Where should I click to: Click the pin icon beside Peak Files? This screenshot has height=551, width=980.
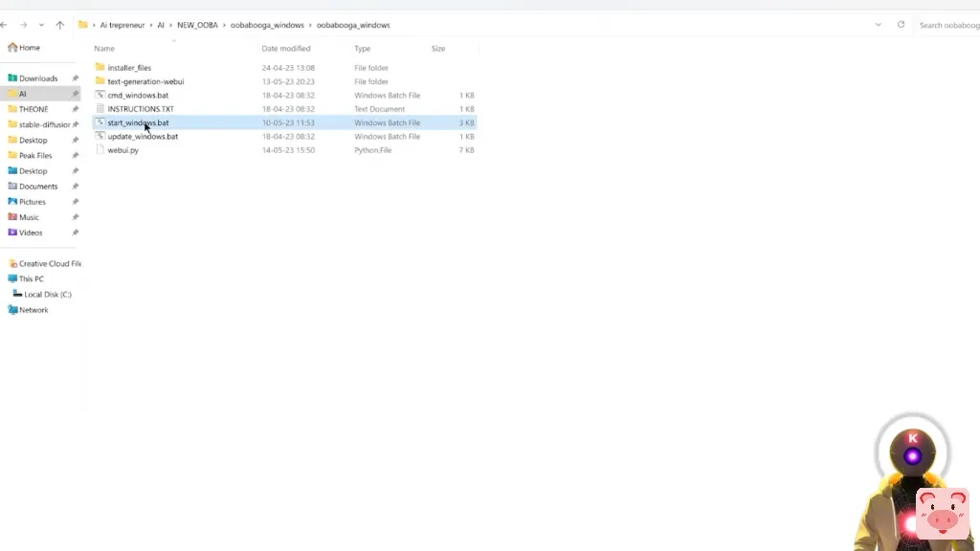coord(75,155)
